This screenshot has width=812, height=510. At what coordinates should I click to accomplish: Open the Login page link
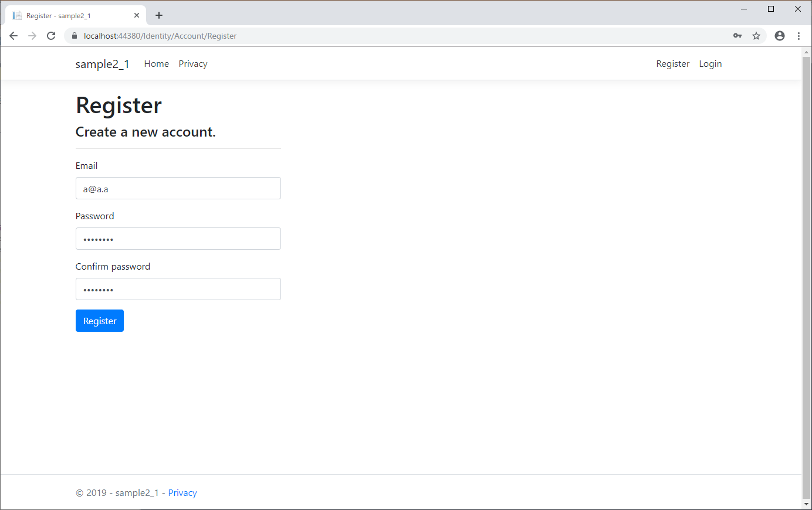click(x=710, y=64)
